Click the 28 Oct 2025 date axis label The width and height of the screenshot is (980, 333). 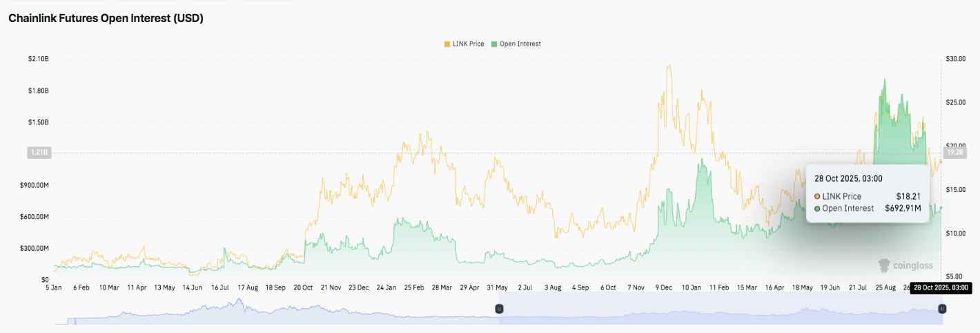coord(941,288)
